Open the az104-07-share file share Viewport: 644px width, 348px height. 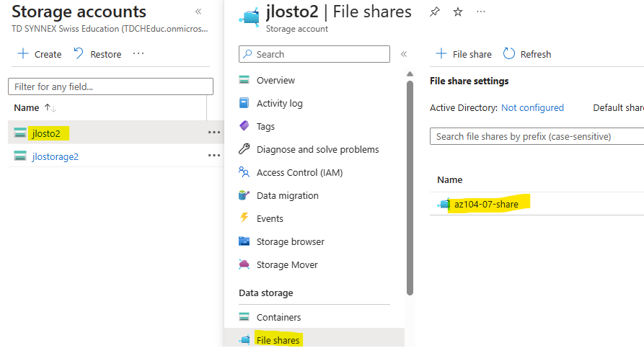(486, 204)
